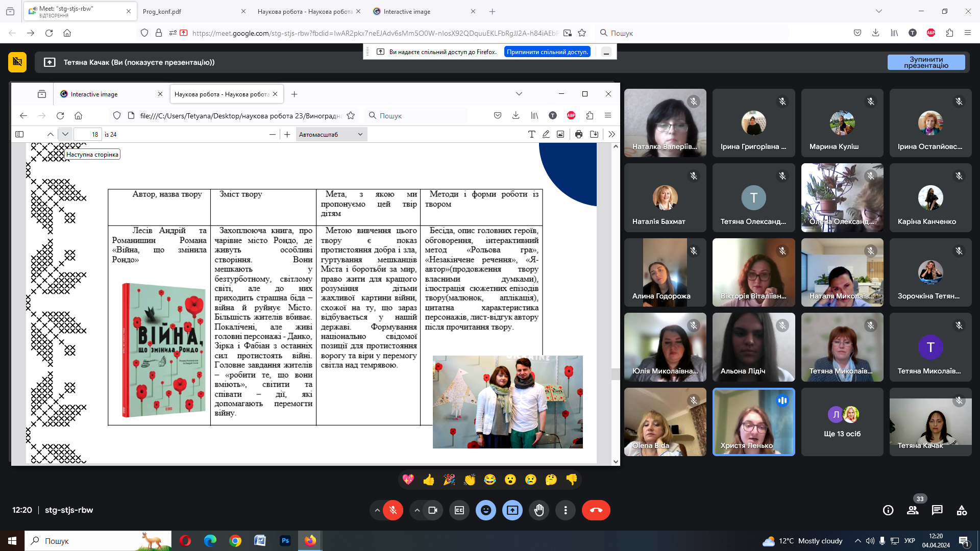Viewport: 980px width, 551px height.
Task: Expand microphone audio settings chevron
Action: [x=377, y=510]
